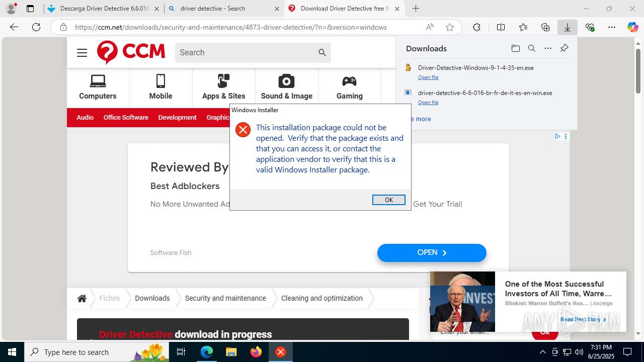Switch to Descarga Driver Detective tab
Viewport: 644px width, 362px height.
tap(105, 9)
